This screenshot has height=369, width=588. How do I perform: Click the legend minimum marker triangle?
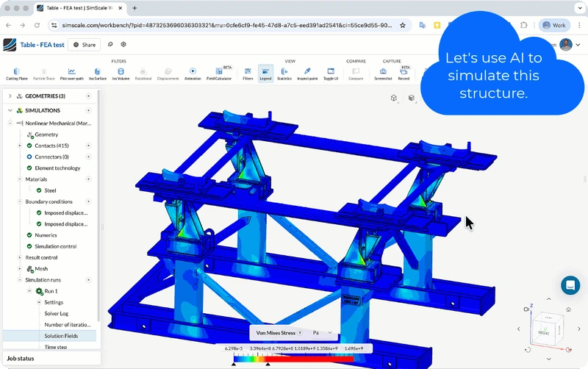[x=234, y=364]
